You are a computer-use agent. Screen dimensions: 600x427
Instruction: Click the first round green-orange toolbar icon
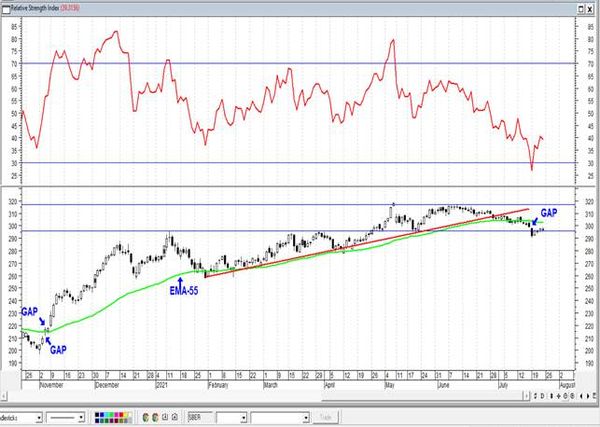tap(146, 417)
